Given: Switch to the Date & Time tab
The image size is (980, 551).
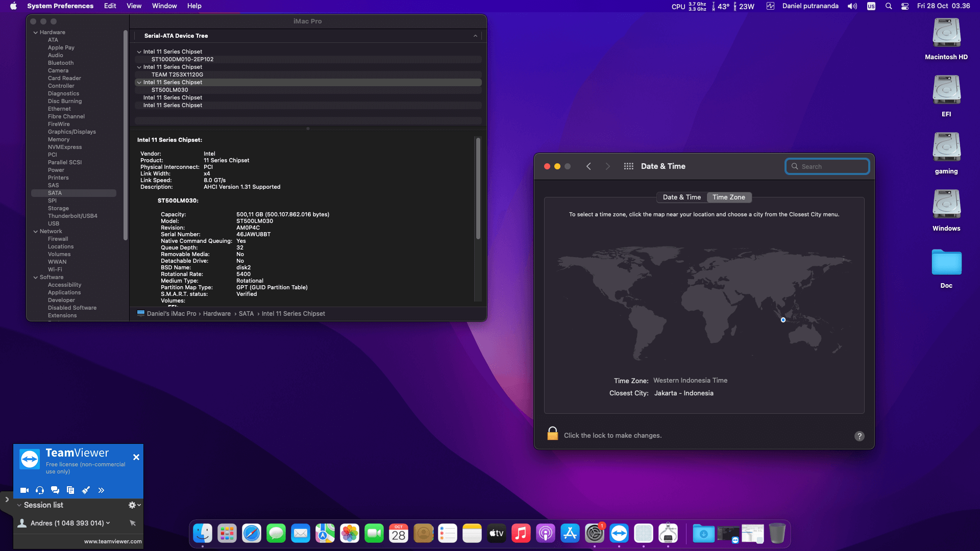Looking at the screenshot, I should coord(681,197).
